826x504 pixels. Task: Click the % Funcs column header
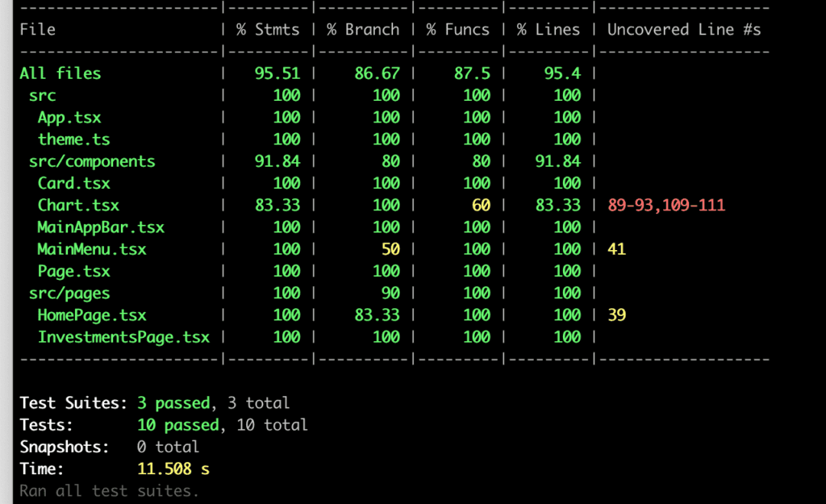[458, 30]
